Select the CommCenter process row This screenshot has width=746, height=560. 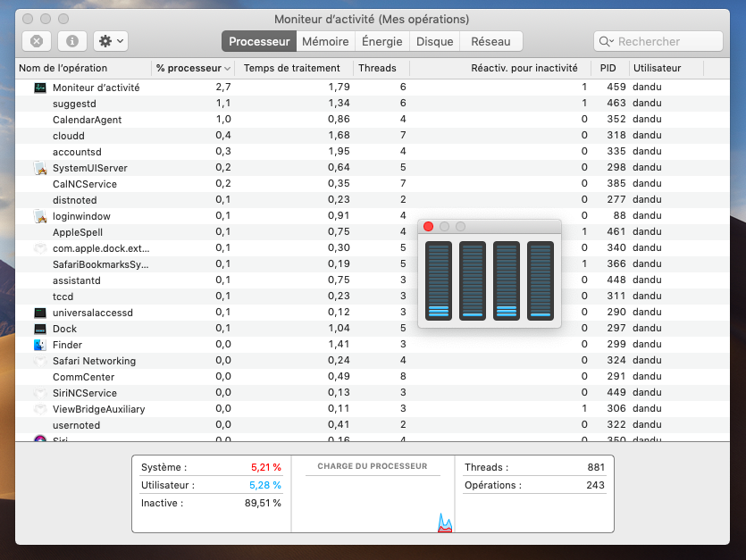[x=372, y=377]
